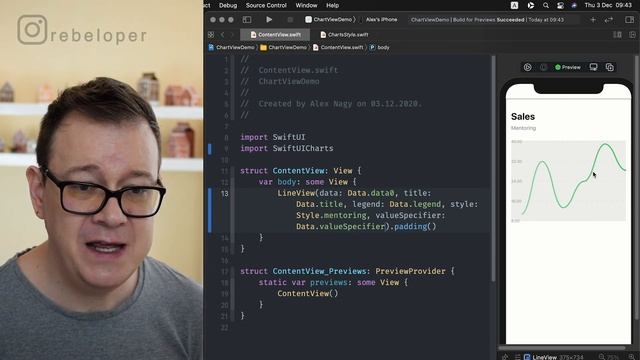This screenshot has height=360, width=640.
Task: Open editor options split icon
Action: click(618, 35)
